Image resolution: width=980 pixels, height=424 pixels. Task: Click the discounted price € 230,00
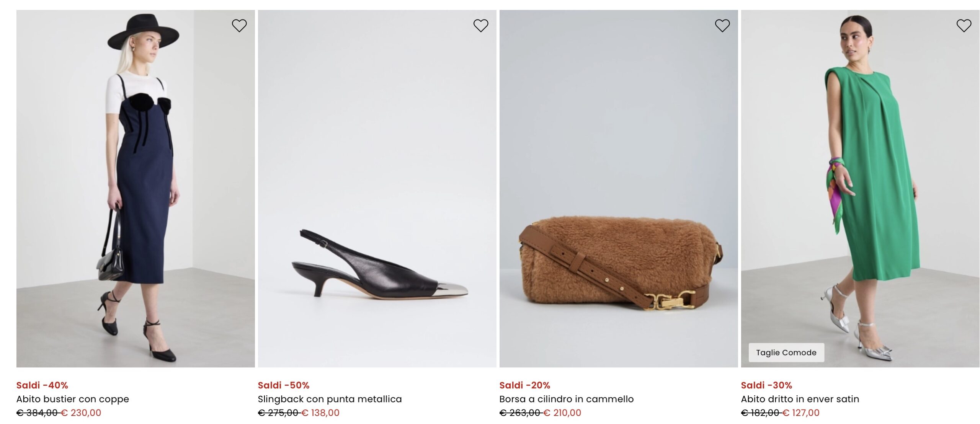(x=82, y=413)
